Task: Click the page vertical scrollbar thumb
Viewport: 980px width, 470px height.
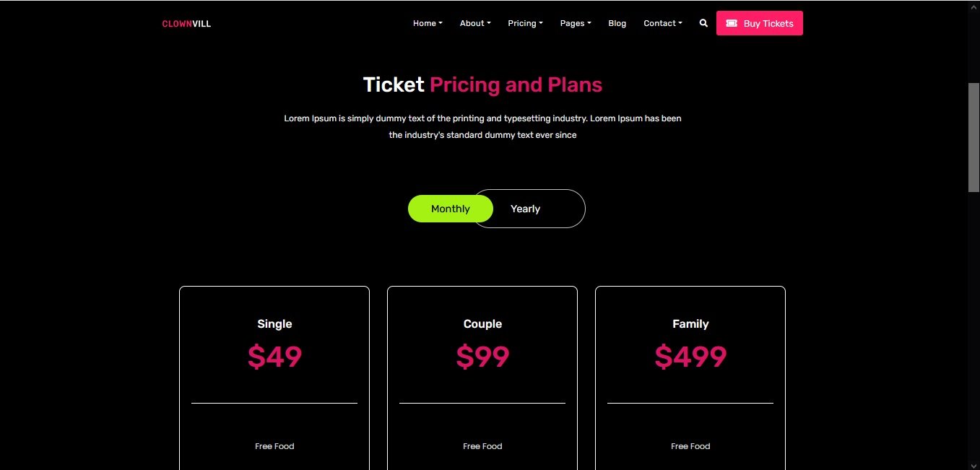Action: (974, 137)
